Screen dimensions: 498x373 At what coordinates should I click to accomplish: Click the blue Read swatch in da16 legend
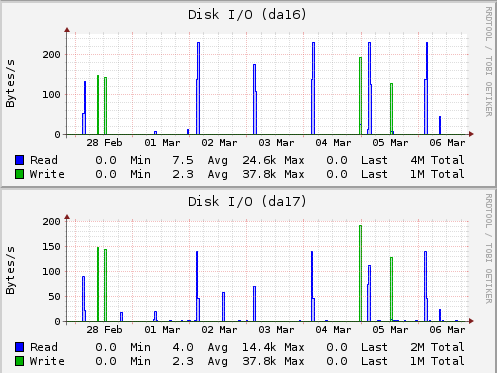(20, 160)
